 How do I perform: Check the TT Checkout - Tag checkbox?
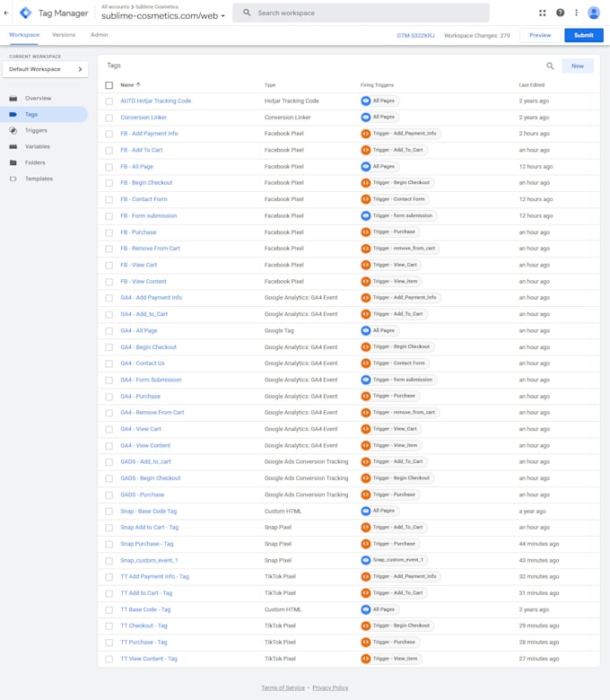(x=109, y=626)
